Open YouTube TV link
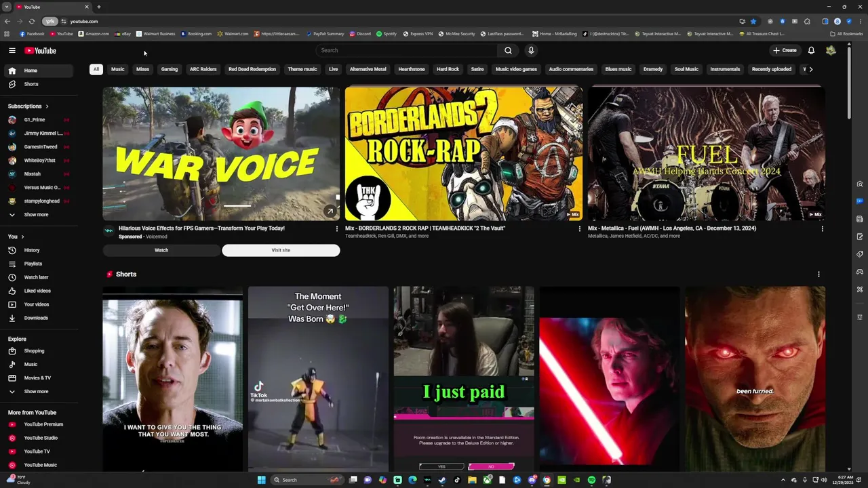The image size is (868, 488). (x=39, y=451)
